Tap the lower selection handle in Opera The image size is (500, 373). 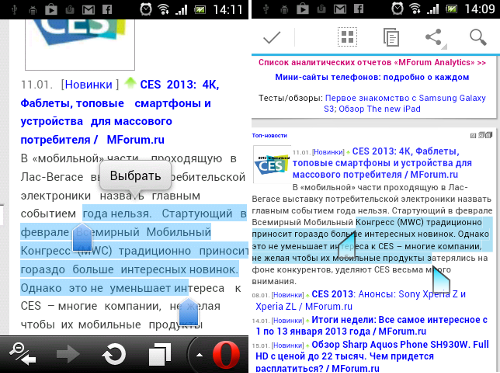(189, 312)
